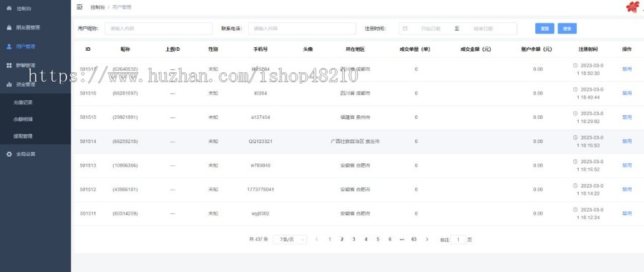Click the 朋友圈管理 sidebar icon

tap(9, 27)
